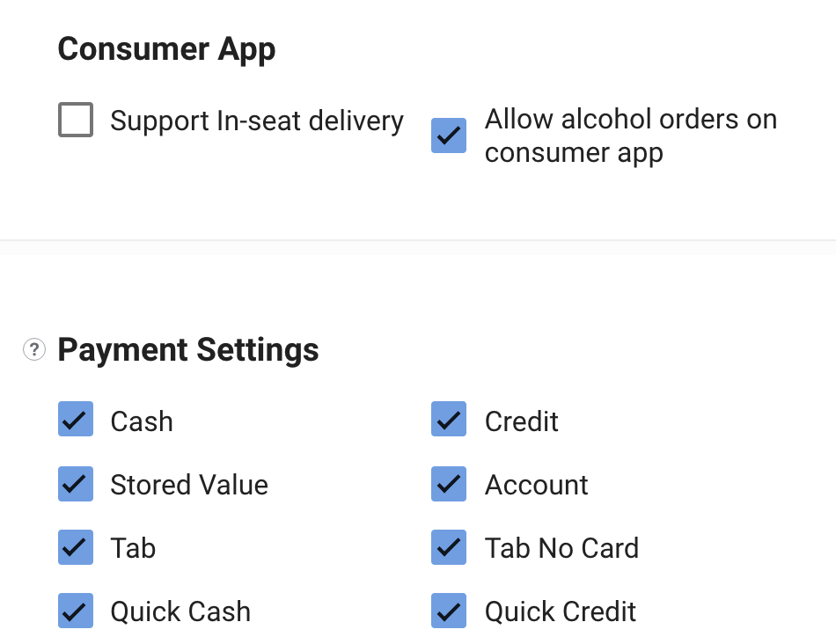Untick the Cash payment checkbox
Viewport: 836px width, 644px height.
(76, 419)
